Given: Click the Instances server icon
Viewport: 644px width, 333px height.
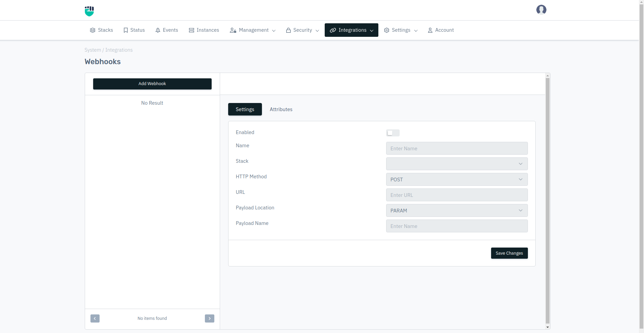Looking at the screenshot, I should [191, 30].
